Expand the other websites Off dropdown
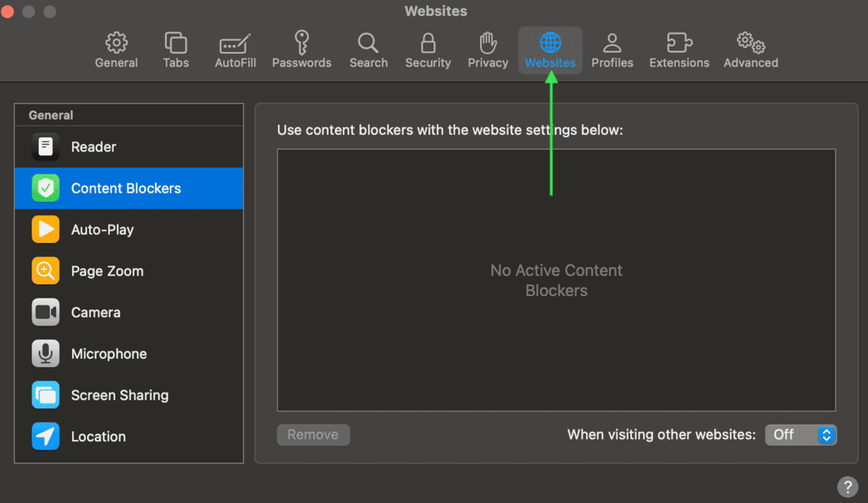Image resolution: width=868 pixels, height=503 pixels. pyautogui.click(x=800, y=434)
